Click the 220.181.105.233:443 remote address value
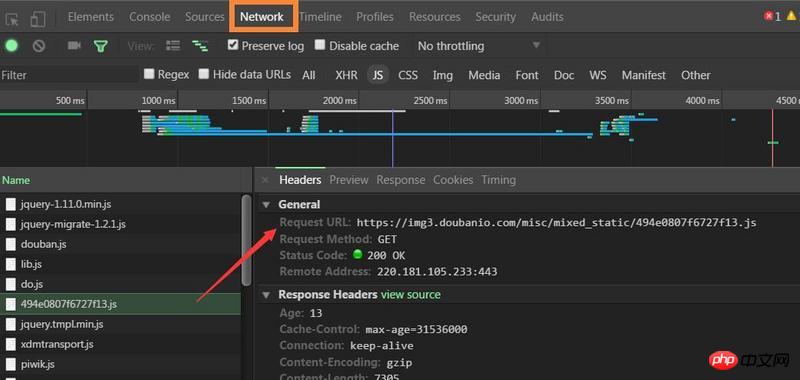Screen dimensions: 800x380 (x=437, y=271)
